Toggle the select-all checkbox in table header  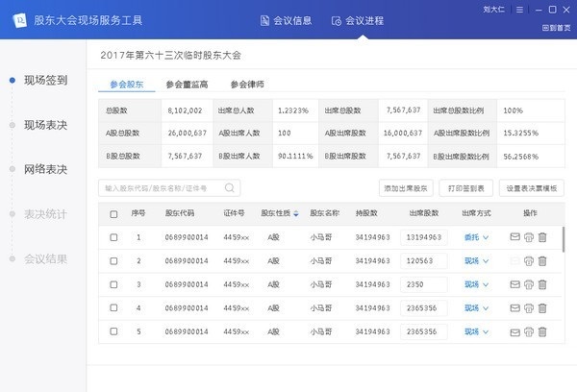tap(113, 214)
